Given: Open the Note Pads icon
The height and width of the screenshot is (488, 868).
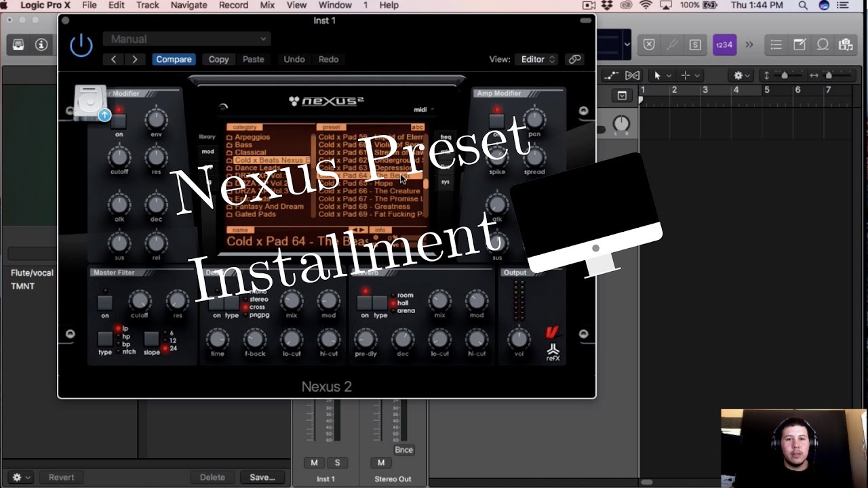Looking at the screenshot, I should pyautogui.click(x=800, y=45).
